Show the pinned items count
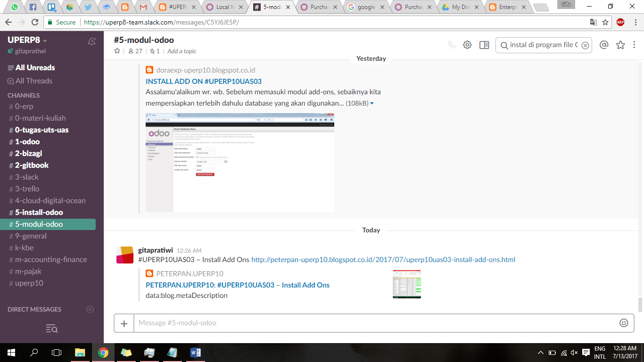Screen dimensions: 644x362 point(155,51)
